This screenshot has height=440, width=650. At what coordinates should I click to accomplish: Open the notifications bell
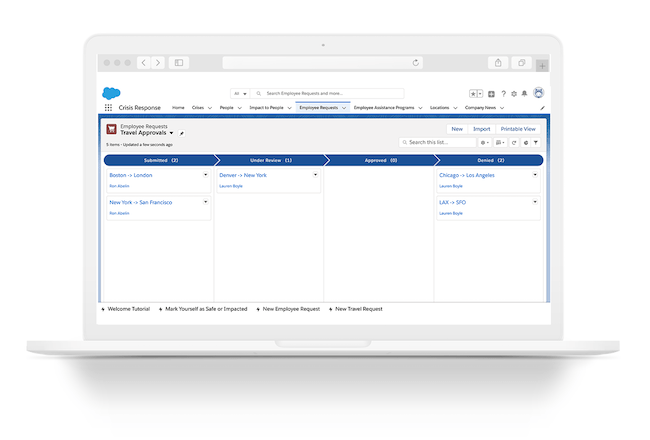pyautogui.click(x=524, y=93)
